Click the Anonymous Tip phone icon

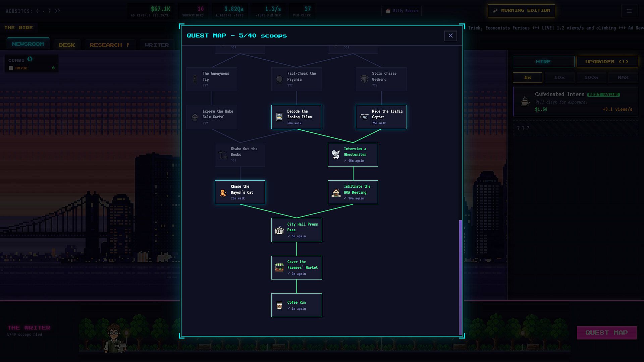(195, 79)
